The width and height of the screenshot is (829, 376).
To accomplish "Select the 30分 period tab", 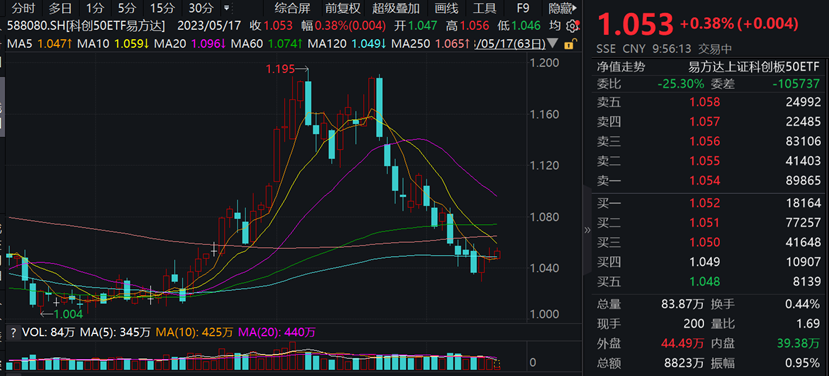I will coord(201,8).
